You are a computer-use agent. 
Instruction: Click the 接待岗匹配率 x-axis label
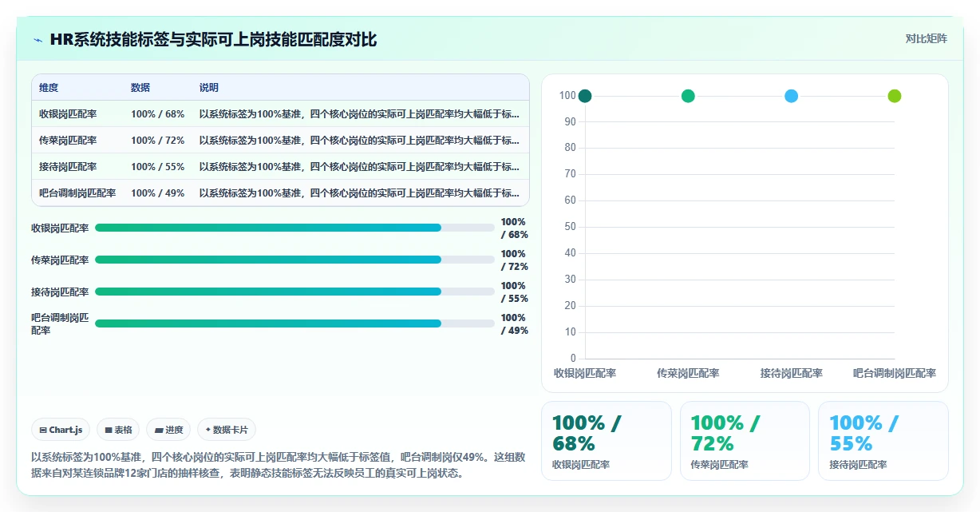point(792,373)
